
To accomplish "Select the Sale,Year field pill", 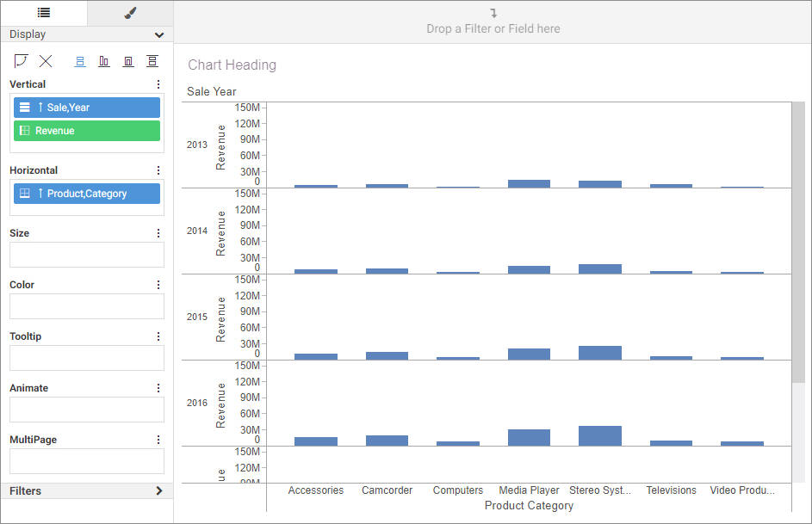I will click(86, 107).
